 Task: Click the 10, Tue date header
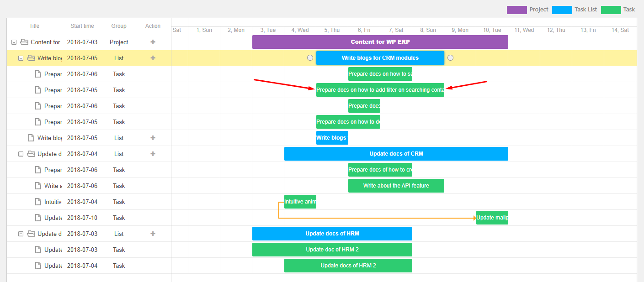click(492, 30)
